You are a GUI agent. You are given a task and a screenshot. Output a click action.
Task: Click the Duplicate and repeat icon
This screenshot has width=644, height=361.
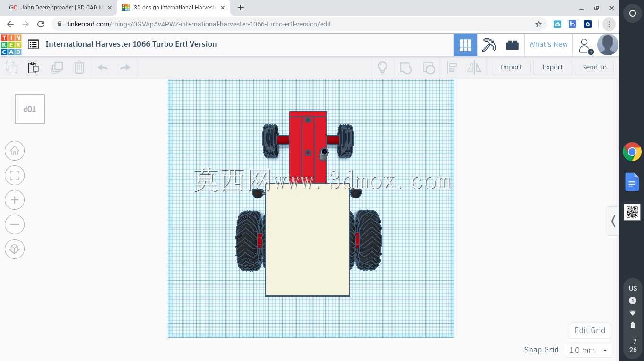(57, 68)
